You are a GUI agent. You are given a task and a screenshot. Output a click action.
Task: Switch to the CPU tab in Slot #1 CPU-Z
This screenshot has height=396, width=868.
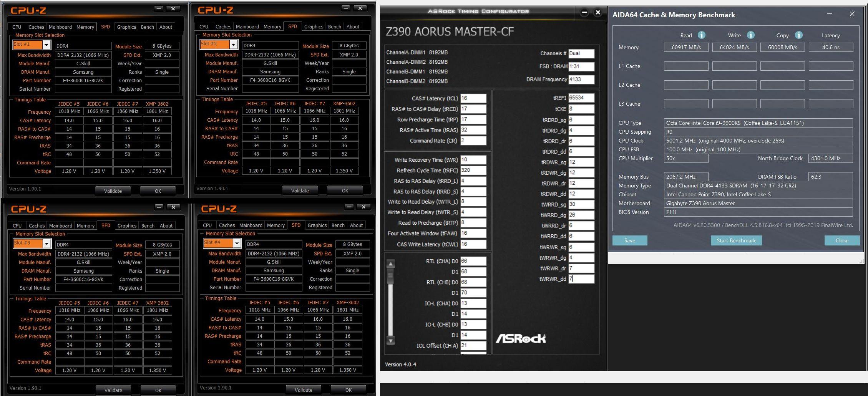click(x=17, y=27)
